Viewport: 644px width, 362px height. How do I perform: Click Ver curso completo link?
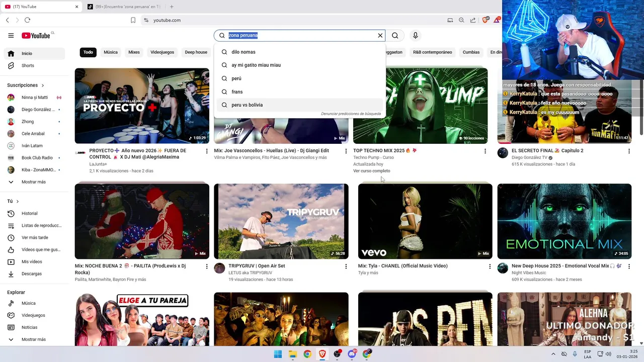tap(371, 171)
